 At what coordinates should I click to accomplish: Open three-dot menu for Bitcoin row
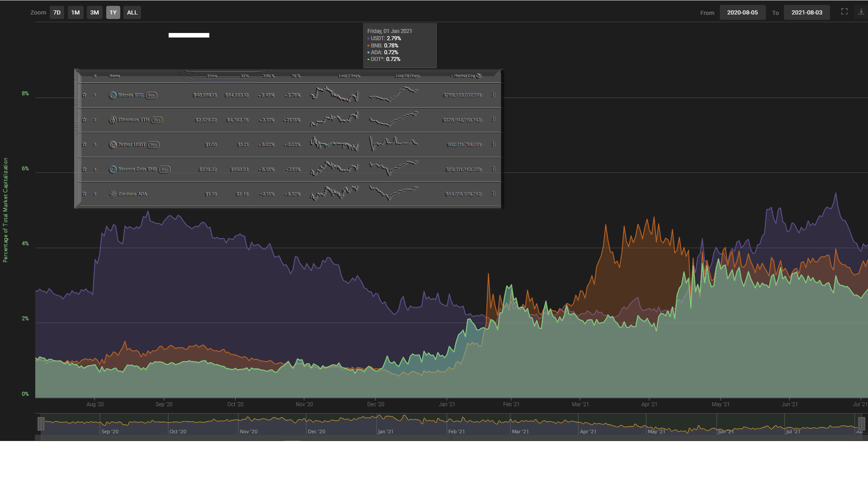coord(493,95)
